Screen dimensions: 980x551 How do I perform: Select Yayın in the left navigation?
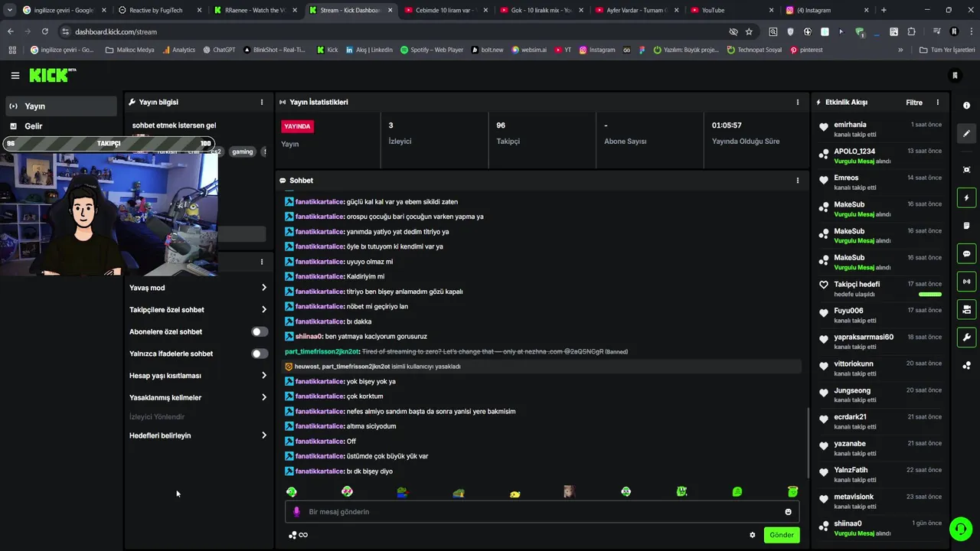(x=60, y=106)
